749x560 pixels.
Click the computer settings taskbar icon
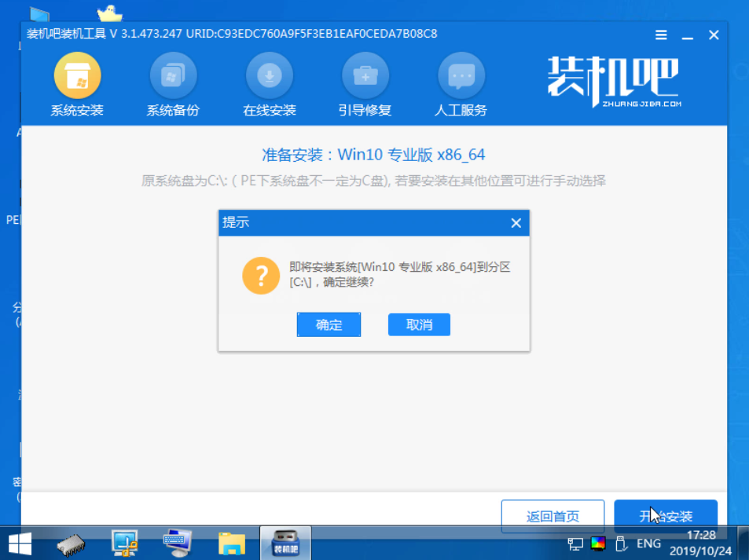178,542
